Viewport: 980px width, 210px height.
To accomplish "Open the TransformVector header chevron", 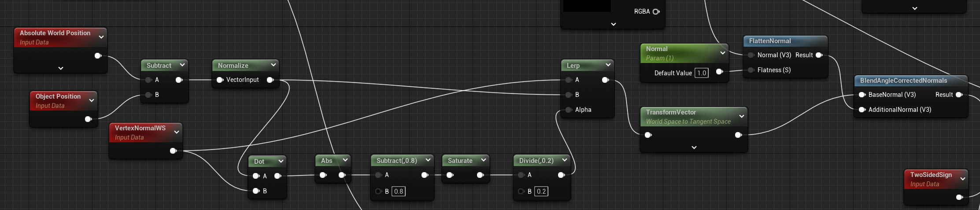I will (742, 116).
